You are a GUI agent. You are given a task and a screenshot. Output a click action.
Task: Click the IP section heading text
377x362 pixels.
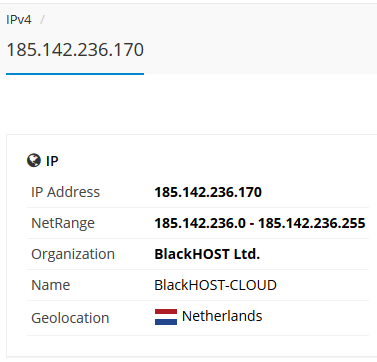pyautogui.click(x=52, y=161)
